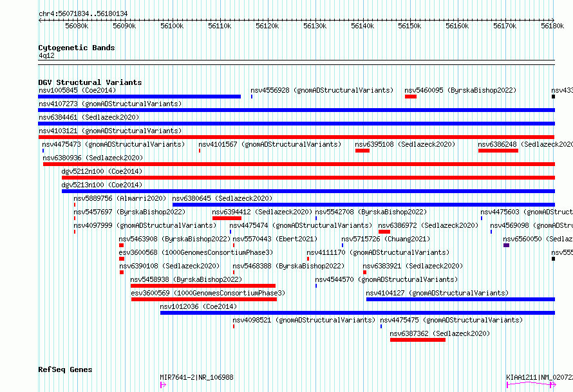Click the nsv4107273 gnomAD variant label
Screen dimensions: 573x392
pos(110,104)
